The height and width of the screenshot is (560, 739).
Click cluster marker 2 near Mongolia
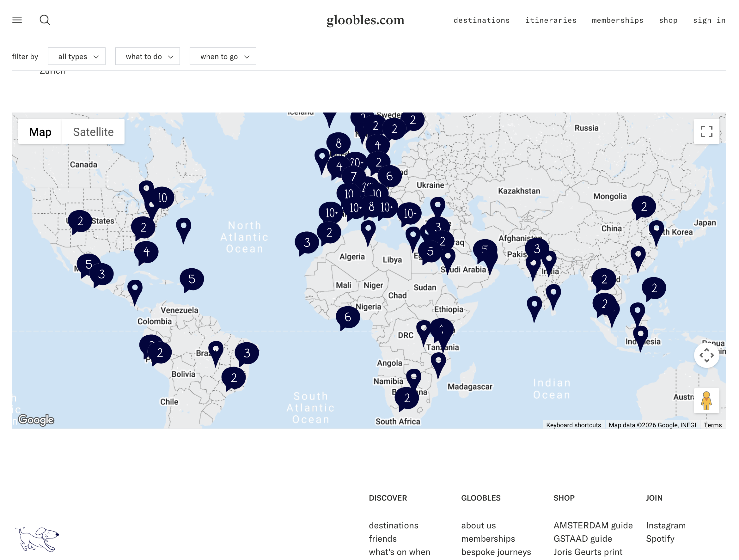point(644,206)
